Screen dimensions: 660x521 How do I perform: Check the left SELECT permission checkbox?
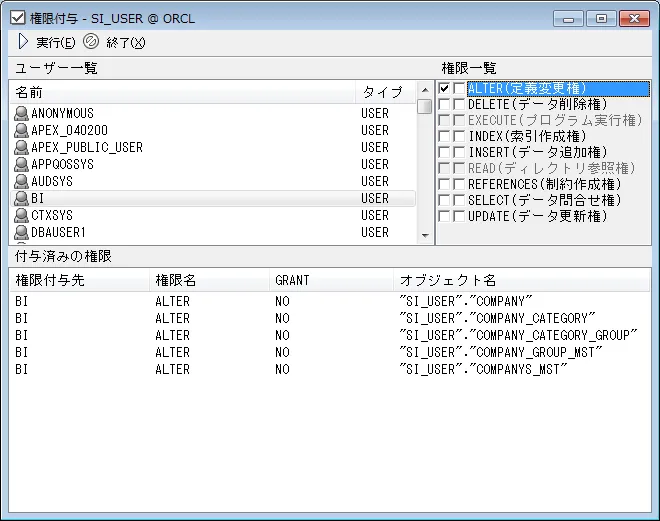(444, 200)
